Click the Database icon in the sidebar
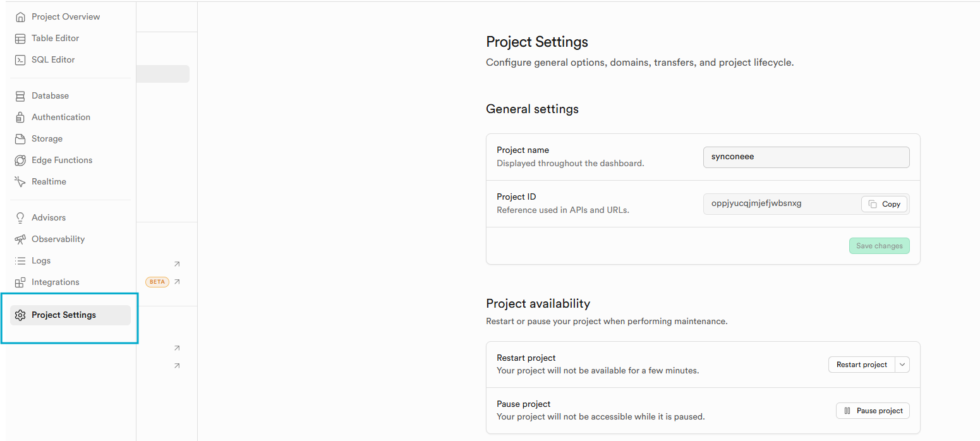Screen dimensions: 980x441 point(21,95)
